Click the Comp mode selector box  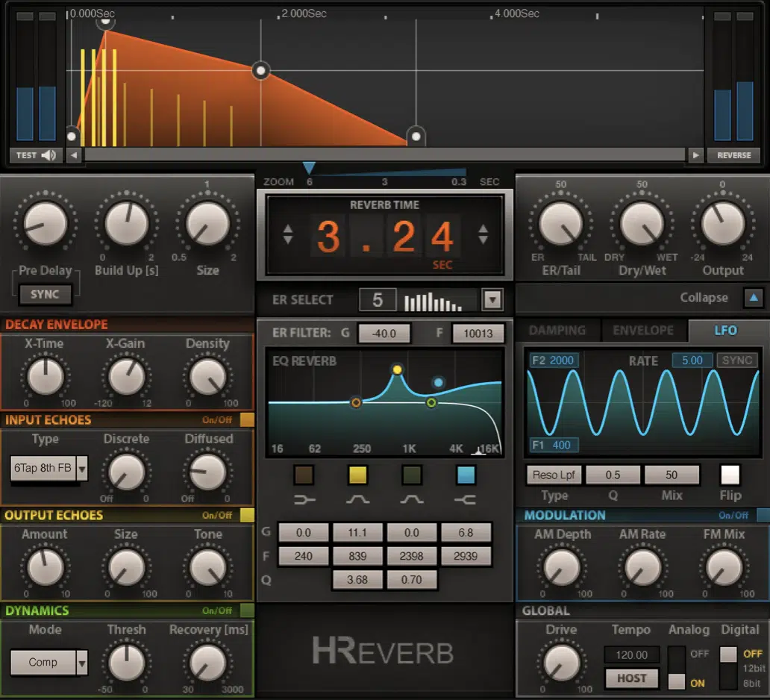click(43, 663)
